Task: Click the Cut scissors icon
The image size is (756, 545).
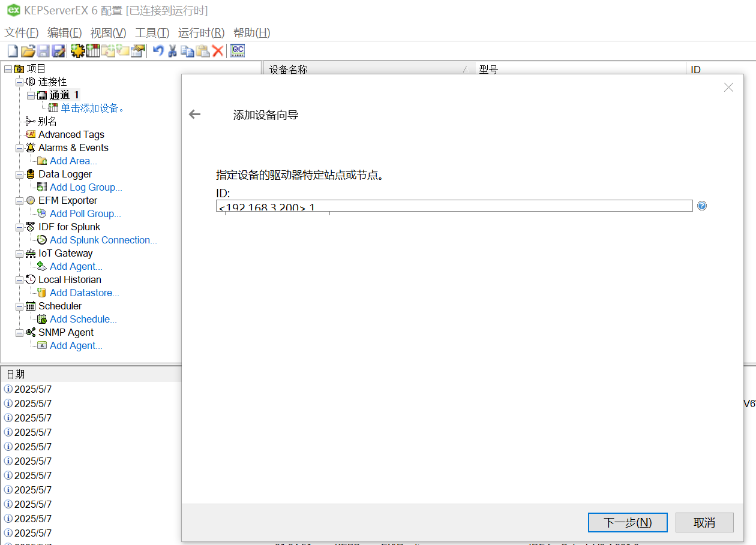Action: [172, 51]
